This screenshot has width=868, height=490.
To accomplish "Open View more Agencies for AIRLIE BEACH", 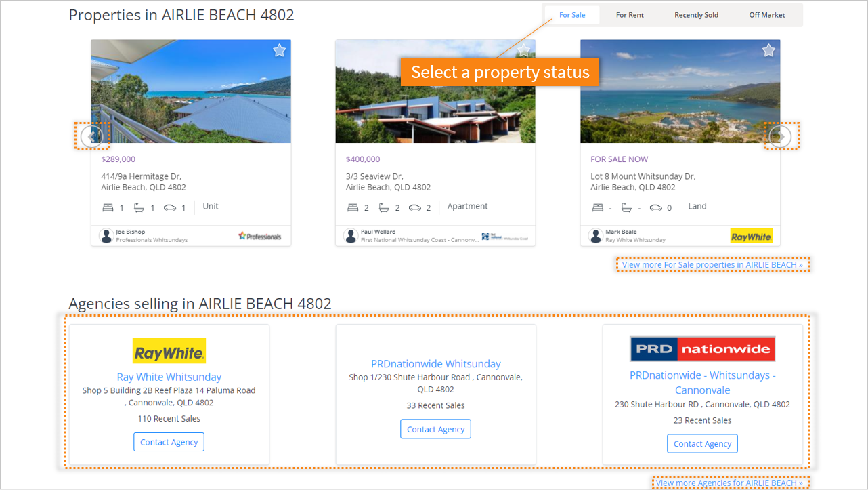I will tap(729, 483).
